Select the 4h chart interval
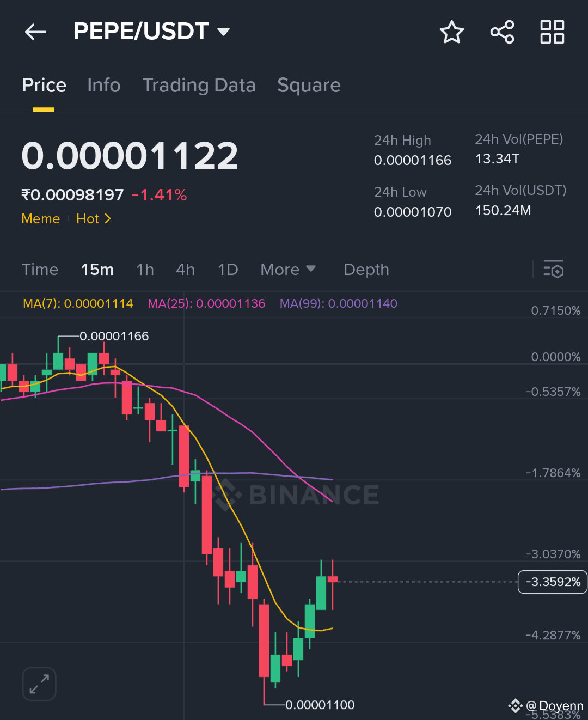588x720 pixels. (x=185, y=270)
